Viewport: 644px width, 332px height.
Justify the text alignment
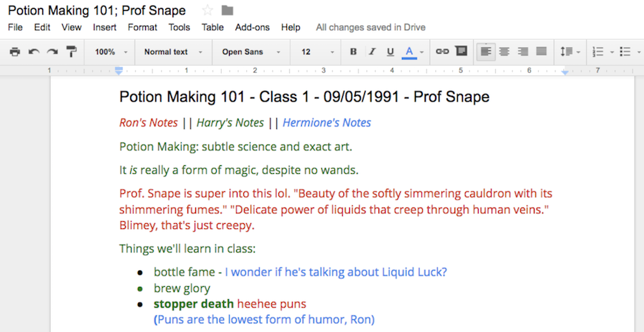(542, 52)
